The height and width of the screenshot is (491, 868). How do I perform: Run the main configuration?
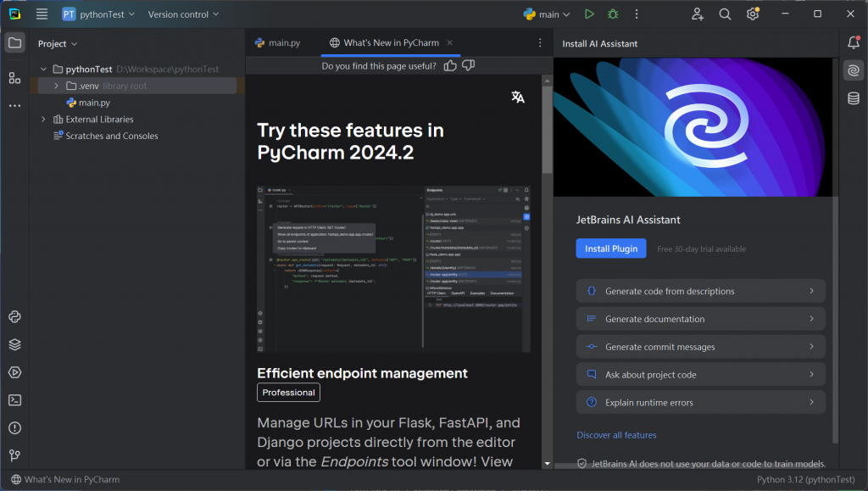[589, 14]
